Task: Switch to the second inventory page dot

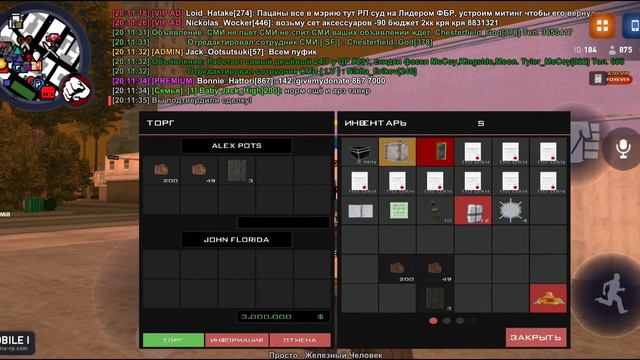Action: point(447,321)
